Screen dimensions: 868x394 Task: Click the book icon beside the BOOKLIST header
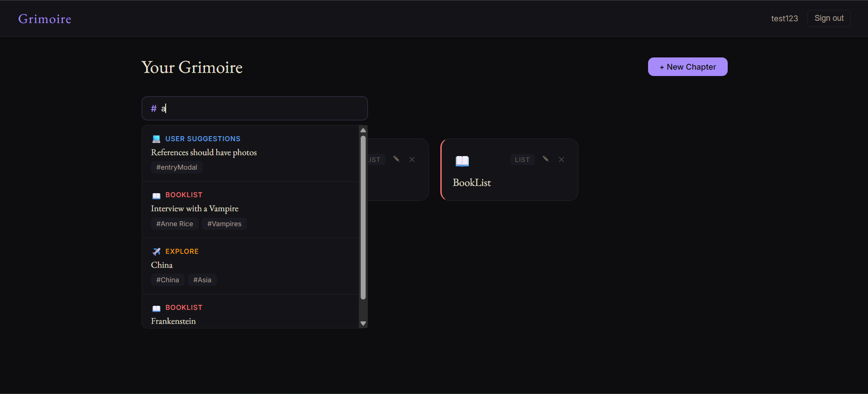[156, 195]
